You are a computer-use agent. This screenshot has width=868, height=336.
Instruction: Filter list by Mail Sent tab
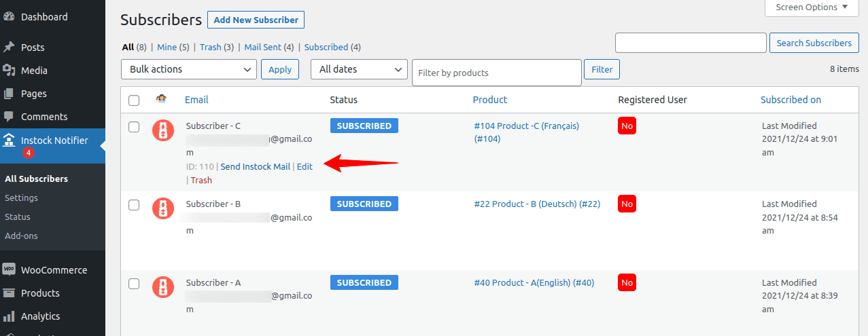point(262,48)
